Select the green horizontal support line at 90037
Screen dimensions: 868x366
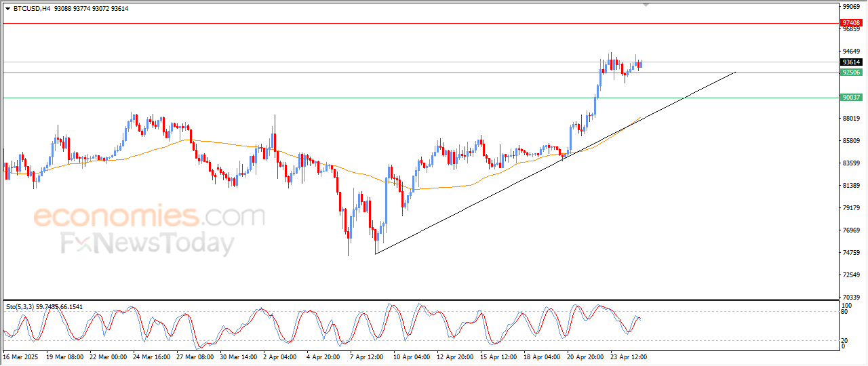420,98
